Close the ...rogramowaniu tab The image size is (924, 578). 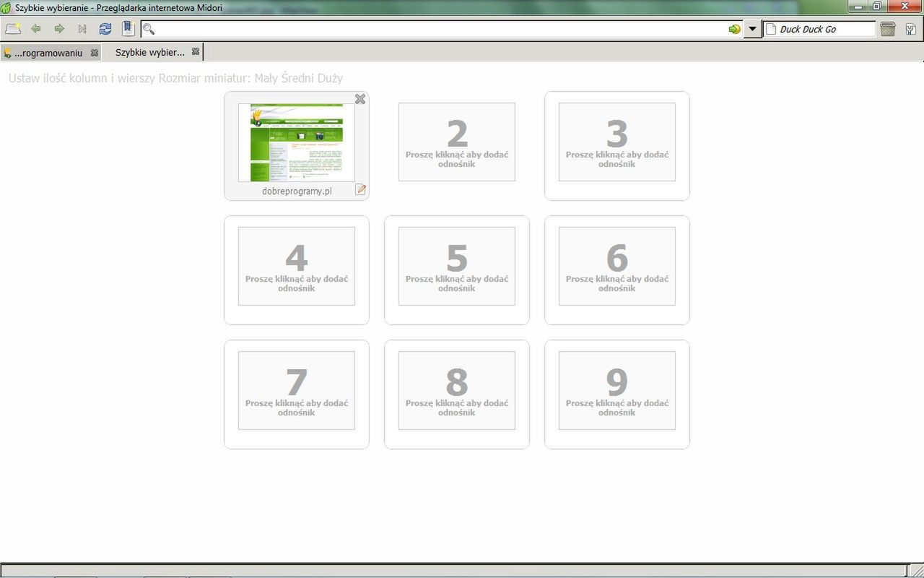[x=95, y=53]
